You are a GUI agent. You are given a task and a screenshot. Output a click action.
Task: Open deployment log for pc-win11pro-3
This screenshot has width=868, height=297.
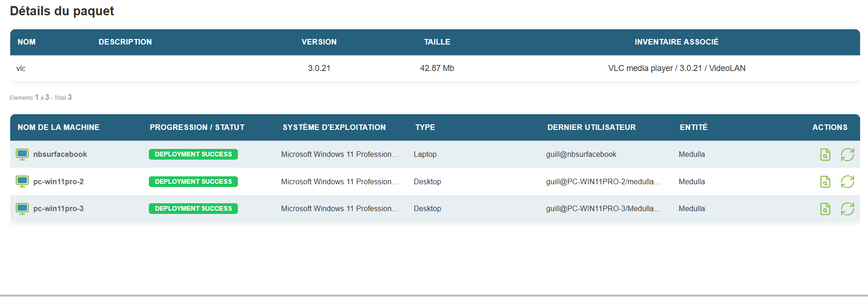pos(825,209)
